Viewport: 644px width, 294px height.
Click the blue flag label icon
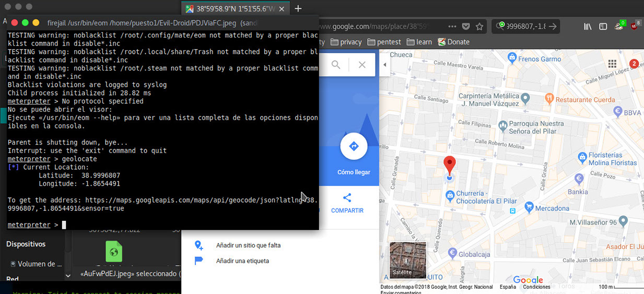pos(198,261)
